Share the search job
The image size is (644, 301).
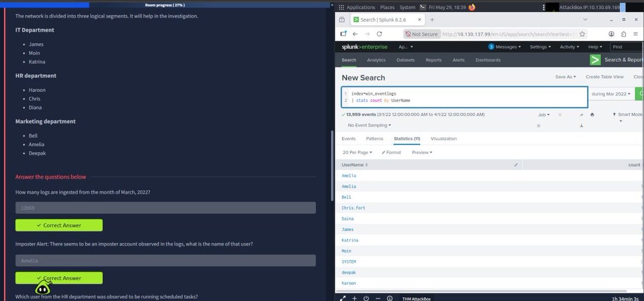[581, 114]
